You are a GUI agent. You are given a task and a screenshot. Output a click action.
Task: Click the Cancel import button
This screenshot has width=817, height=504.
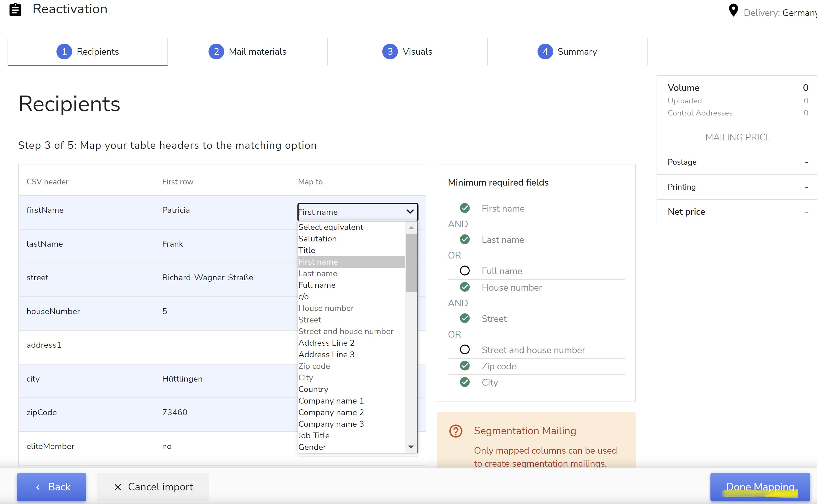click(x=153, y=487)
